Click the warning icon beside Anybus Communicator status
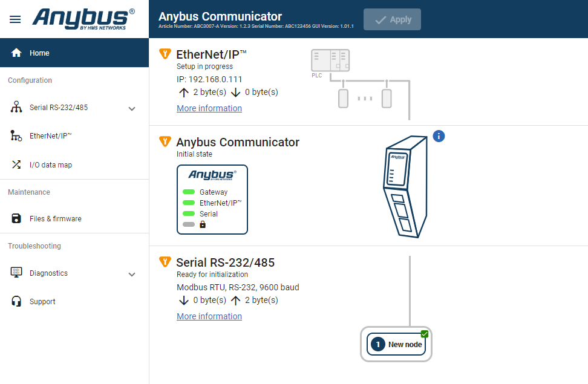 click(x=165, y=142)
